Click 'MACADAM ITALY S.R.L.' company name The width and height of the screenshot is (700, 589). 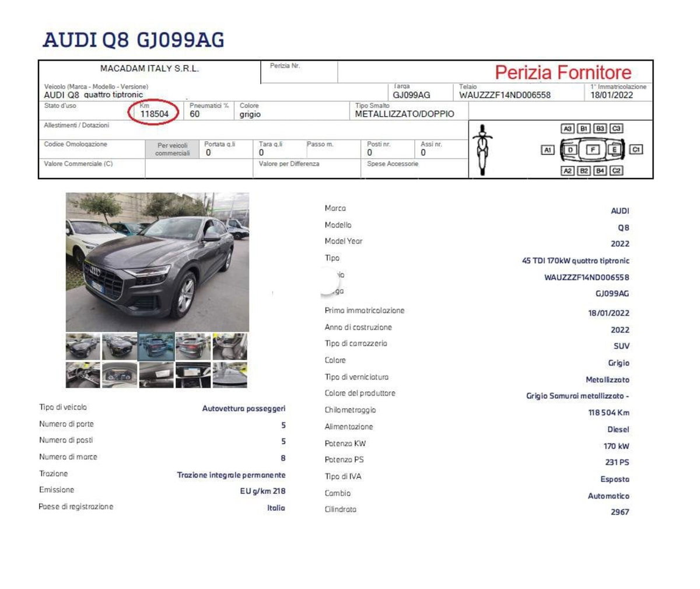pos(149,68)
